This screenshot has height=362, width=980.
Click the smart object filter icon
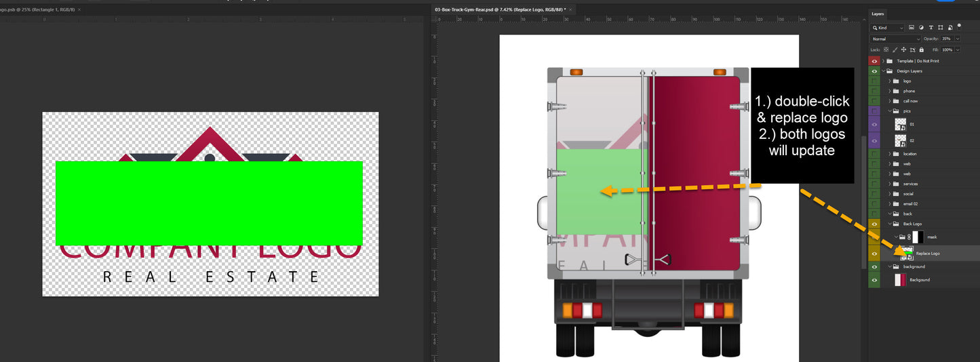click(950, 28)
